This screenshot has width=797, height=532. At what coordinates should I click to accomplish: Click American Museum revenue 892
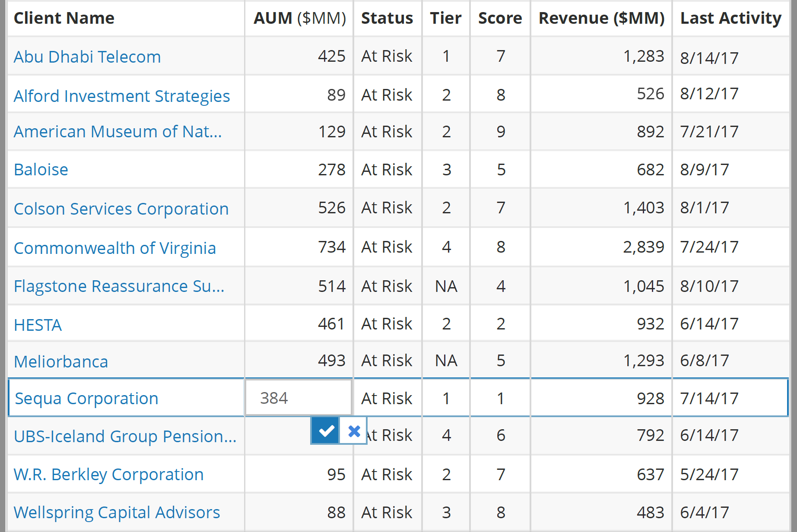click(651, 131)
